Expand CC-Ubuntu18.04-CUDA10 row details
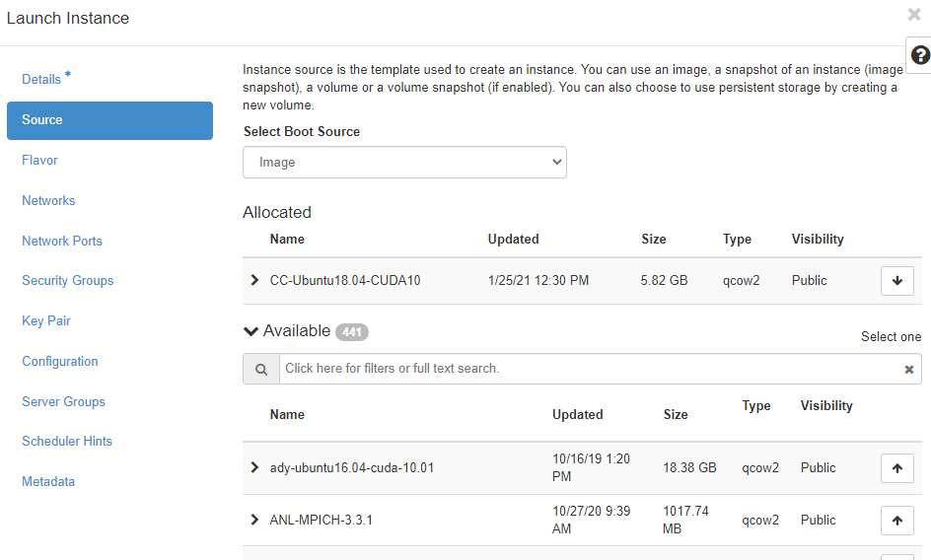Viewport: 931px width, 560px height. pos(255,281)
